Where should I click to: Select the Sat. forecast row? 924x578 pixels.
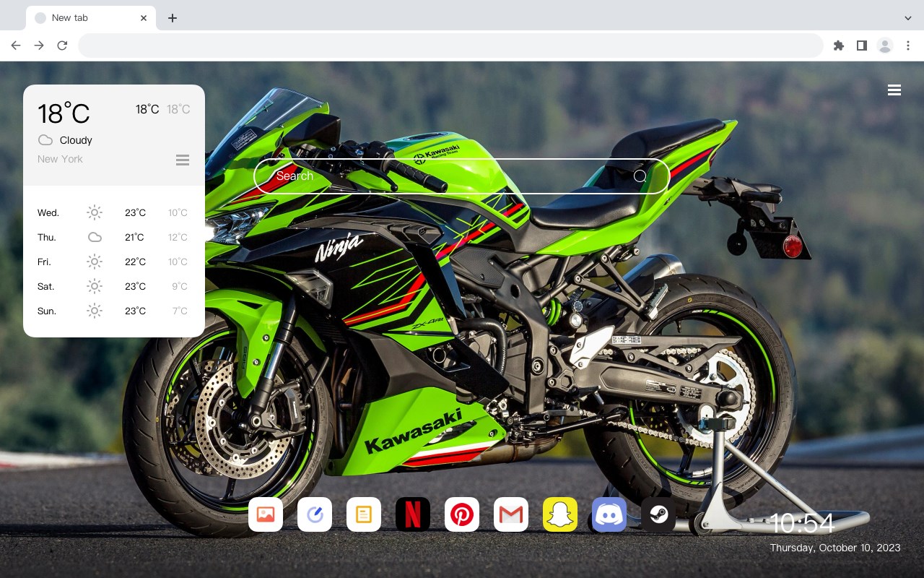113,286
